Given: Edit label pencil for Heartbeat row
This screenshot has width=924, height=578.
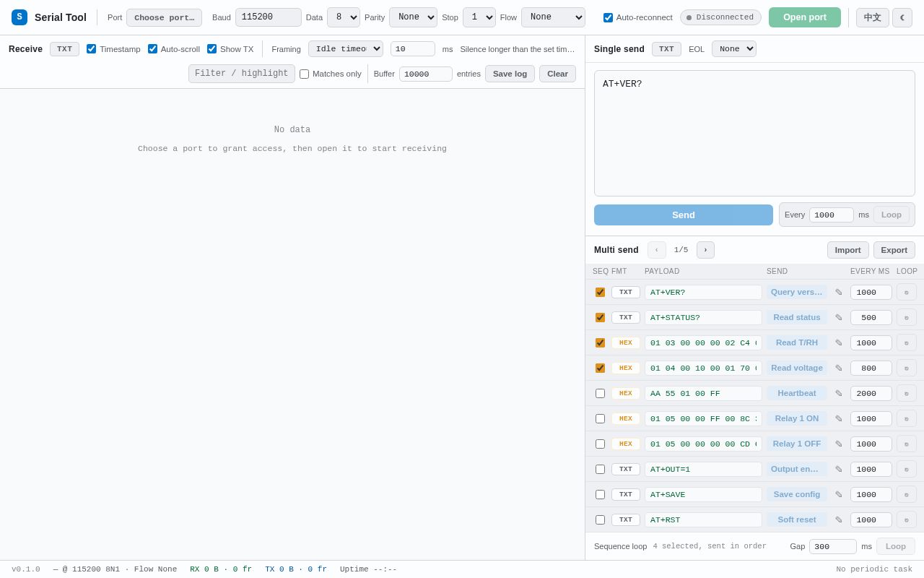Looking at the screenshot, I should [839, 393].
